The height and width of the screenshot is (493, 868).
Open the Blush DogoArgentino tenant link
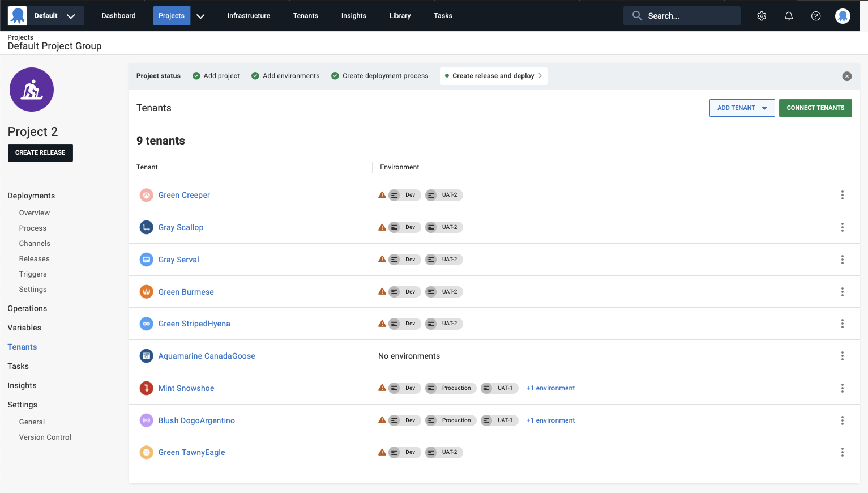click(x=196, y=420)
